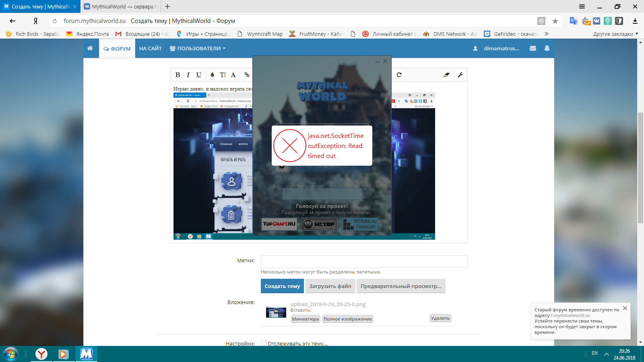This screenshot has width=644, height=362.
Task: Dismiss the old forum notice popup
Action: pos(625,308)
